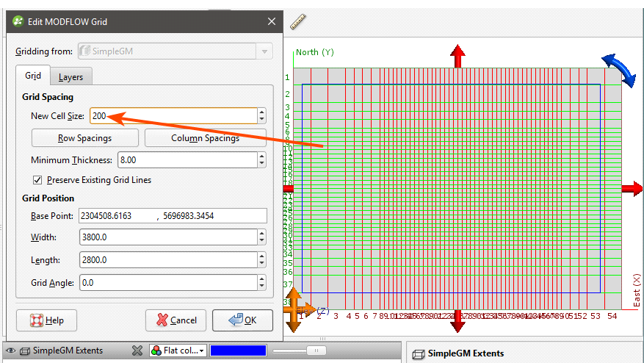Screen dimensions: 644x363
Task: Switch to the Layers tab
Action: click(x=70, y=76)
